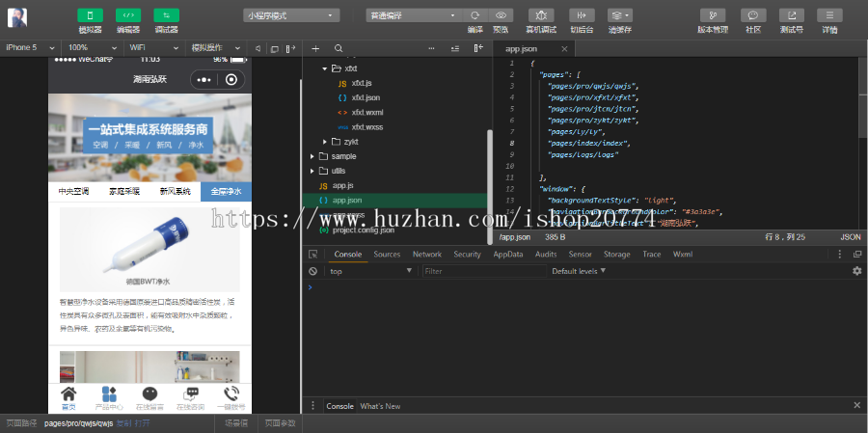868x433 pixels.
Task: Open the What's New drawer tab
Action: [x=380, y=406]
